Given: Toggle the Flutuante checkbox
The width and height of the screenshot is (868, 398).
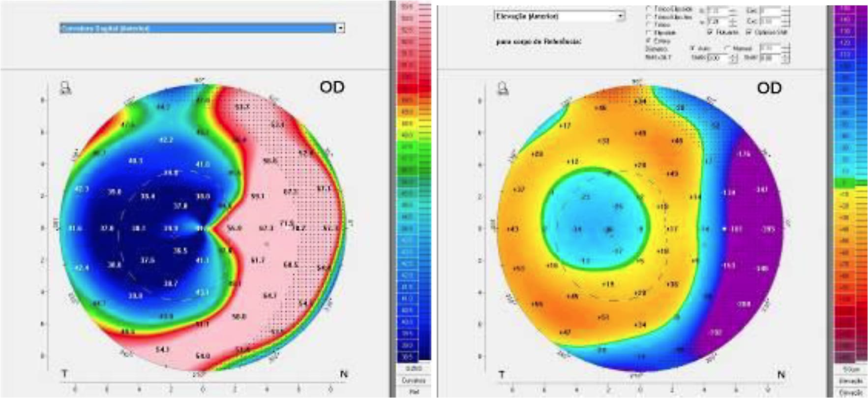Looking at the screenshot, I should click(710, 32).
